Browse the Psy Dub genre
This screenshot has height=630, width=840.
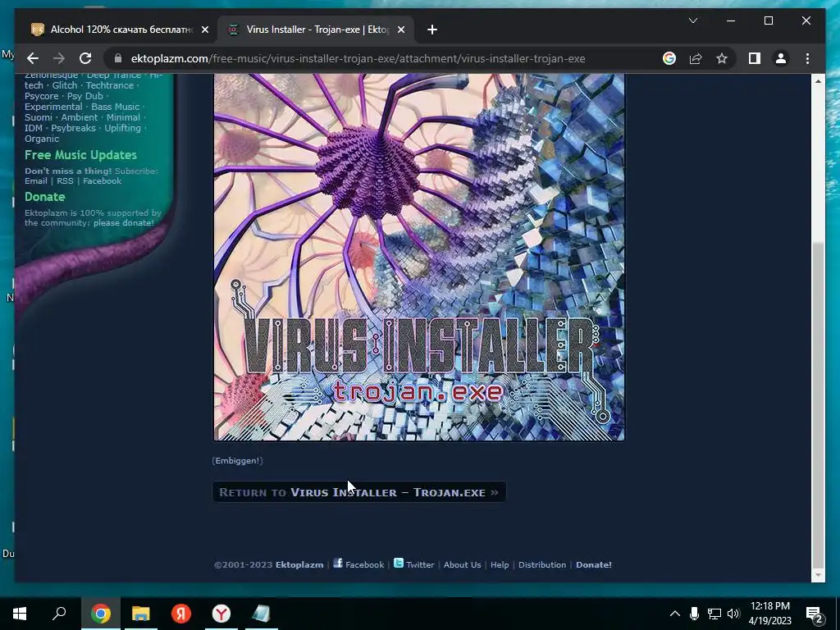[x=84, y=96]
